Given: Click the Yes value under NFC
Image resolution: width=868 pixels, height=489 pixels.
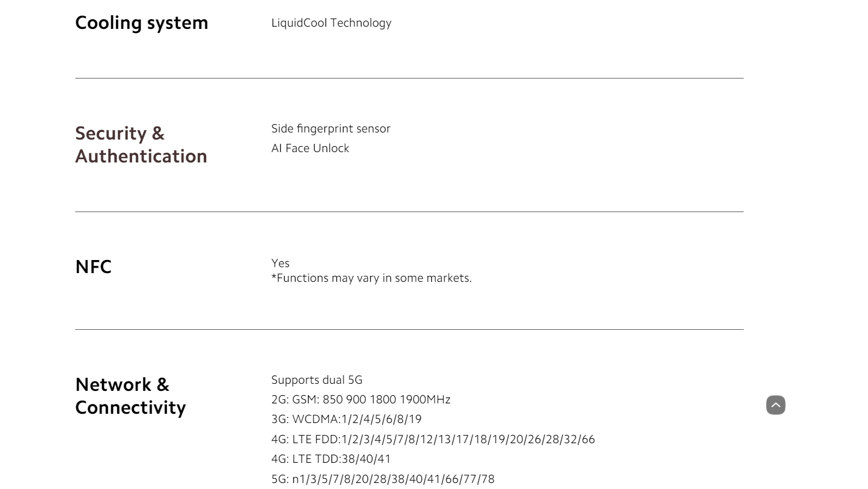Looking at the screenshot, I should click(x=280, y=263).
